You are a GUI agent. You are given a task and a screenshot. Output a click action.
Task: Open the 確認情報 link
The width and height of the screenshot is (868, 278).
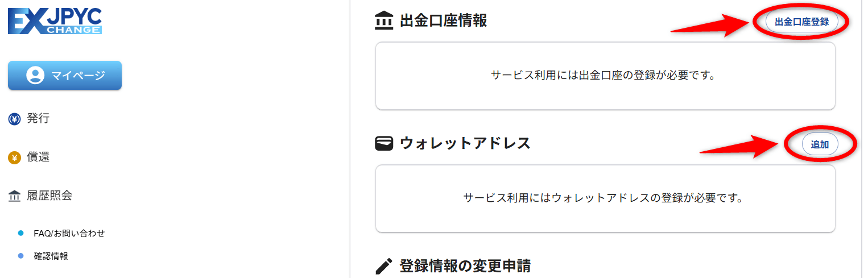[x=51, y=256]
